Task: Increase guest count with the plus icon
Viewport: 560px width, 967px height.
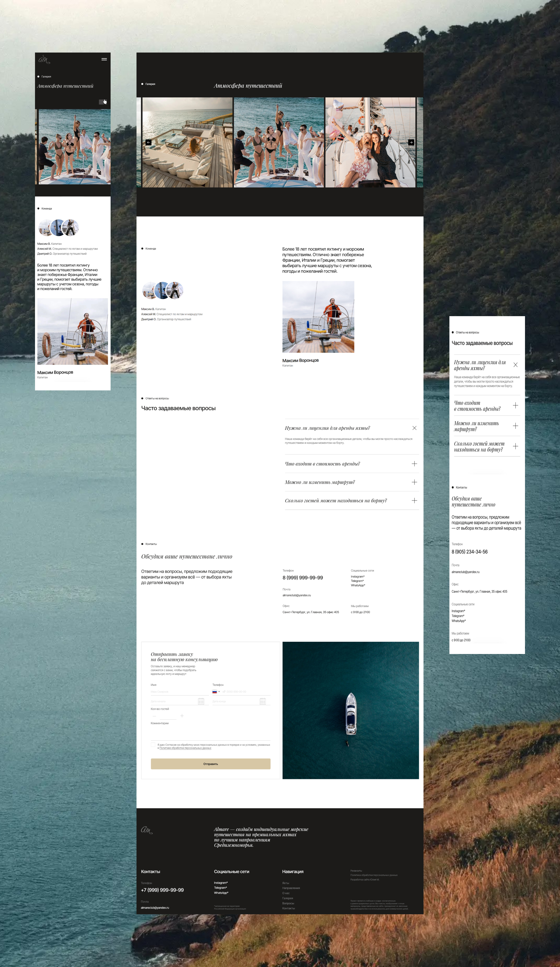Action: click(x=182, y=716)
